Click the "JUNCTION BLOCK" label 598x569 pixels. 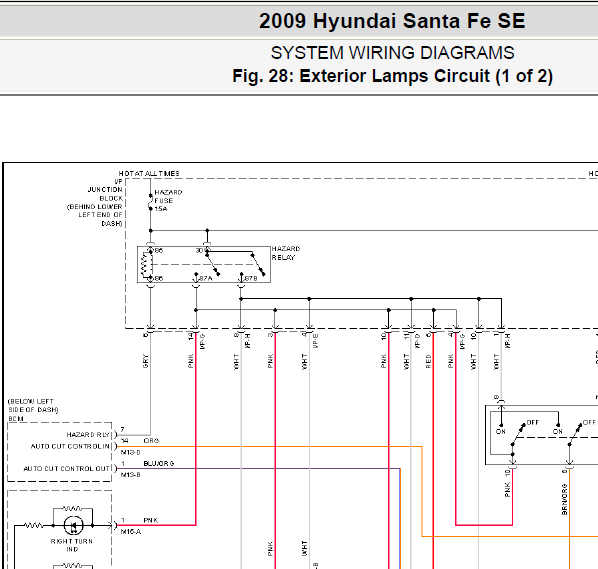point(105,194)
